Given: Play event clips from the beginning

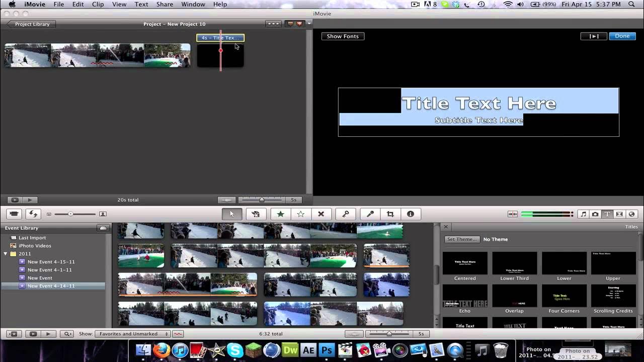Looking at the screenshot, I should (x=48, y=334).
